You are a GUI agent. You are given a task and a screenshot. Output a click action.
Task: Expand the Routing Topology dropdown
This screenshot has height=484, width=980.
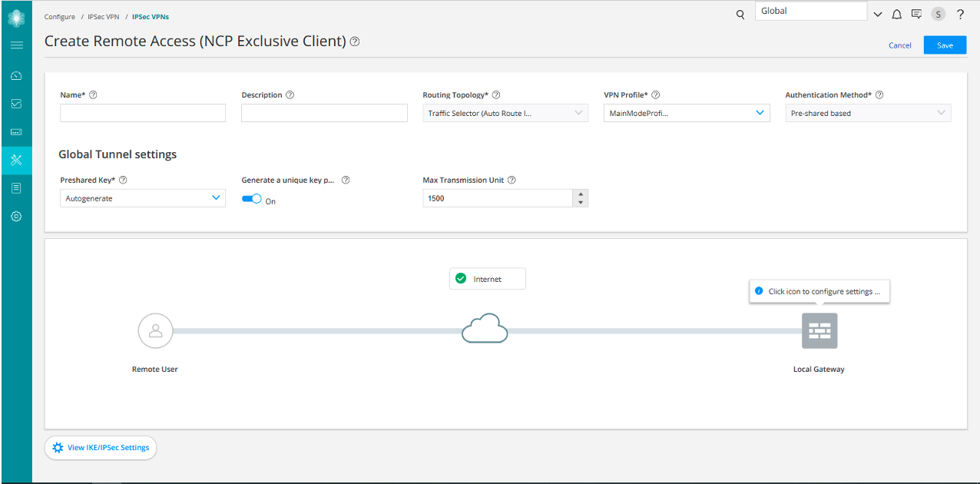click(505, 113)
